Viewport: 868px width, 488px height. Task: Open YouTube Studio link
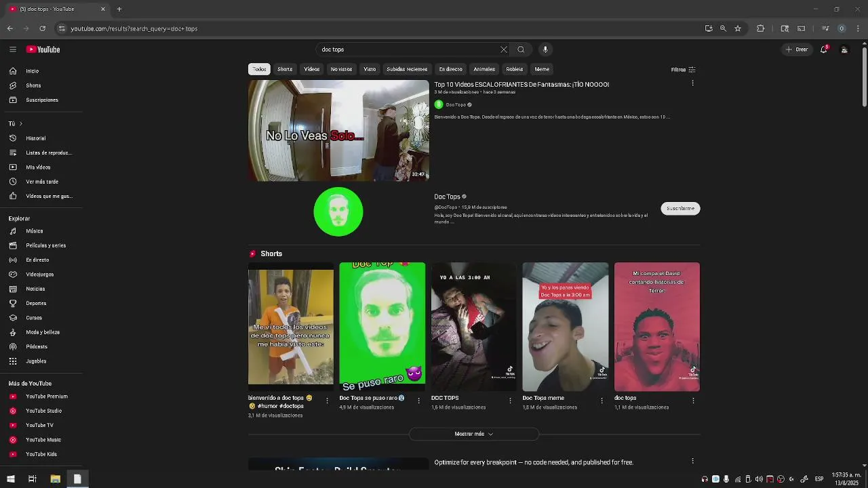click(45, 411)
